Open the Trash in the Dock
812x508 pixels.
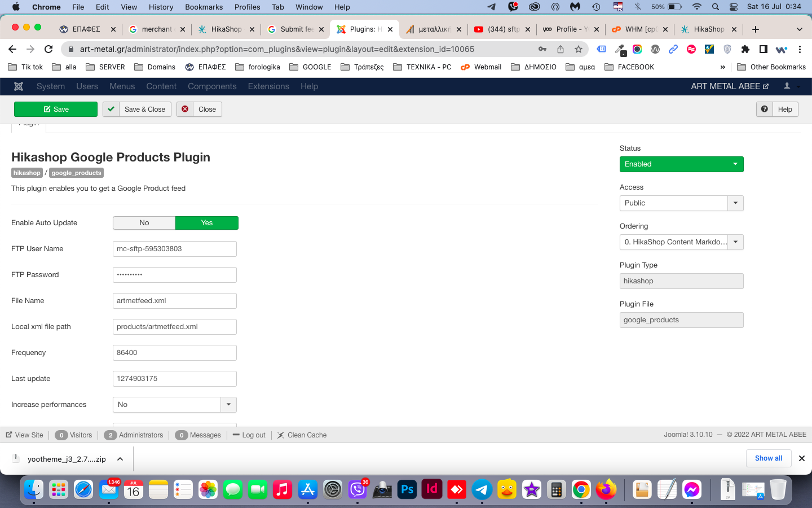click(778, 489)
